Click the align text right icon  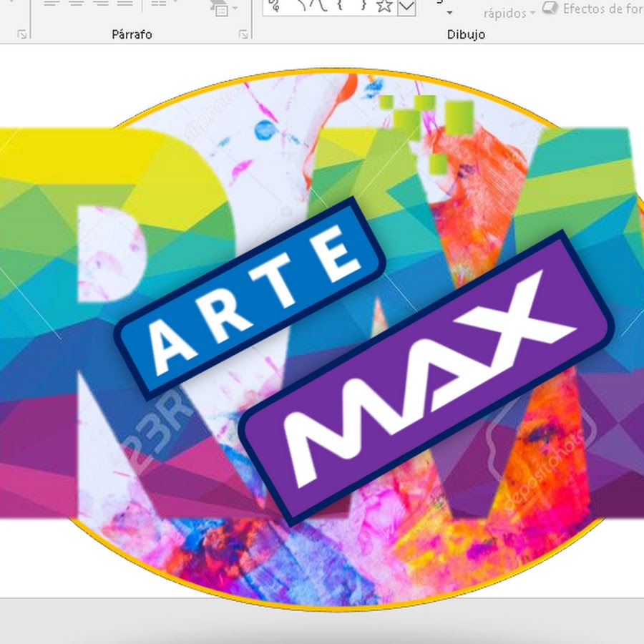tap(101, 4)
